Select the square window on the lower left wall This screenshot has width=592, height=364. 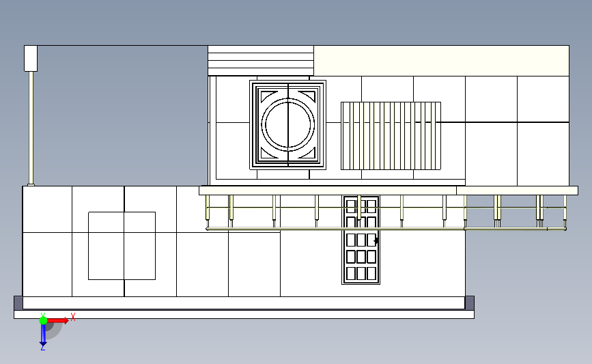[122, 246]
